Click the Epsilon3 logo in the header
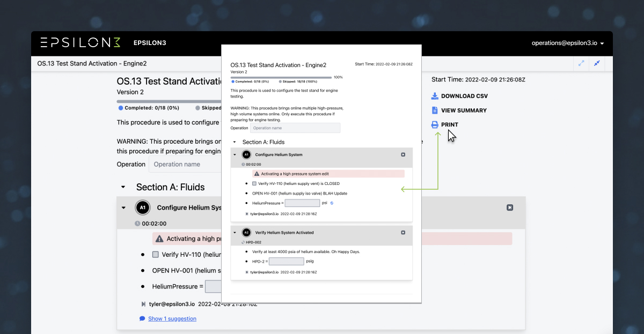This screenshot has width=644, height=334. 80,43
